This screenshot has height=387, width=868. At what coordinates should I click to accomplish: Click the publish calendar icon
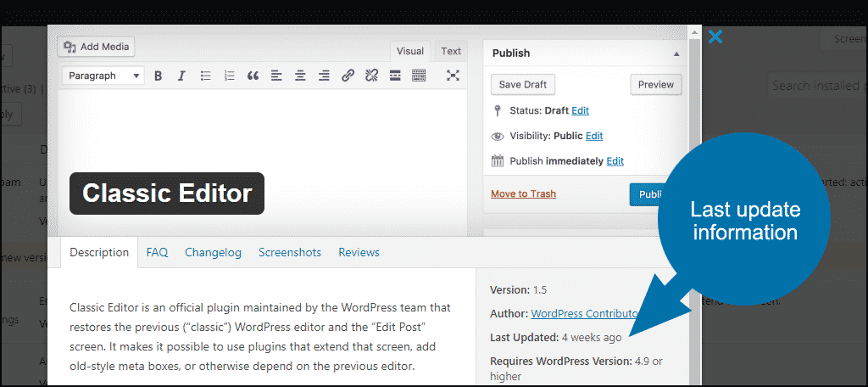(498, 161)
